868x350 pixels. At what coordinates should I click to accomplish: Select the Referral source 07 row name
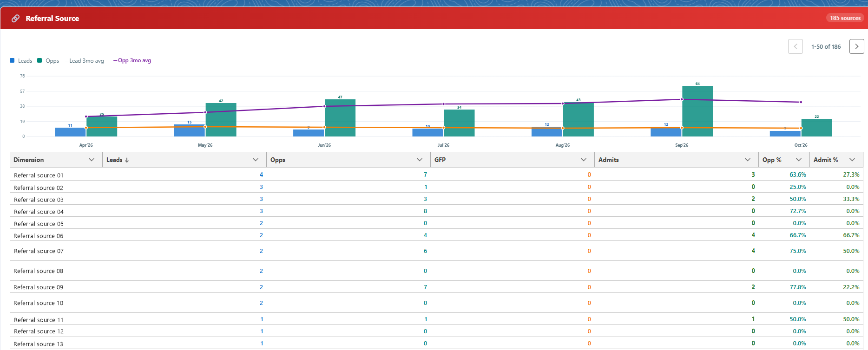[x=39, y=251]
